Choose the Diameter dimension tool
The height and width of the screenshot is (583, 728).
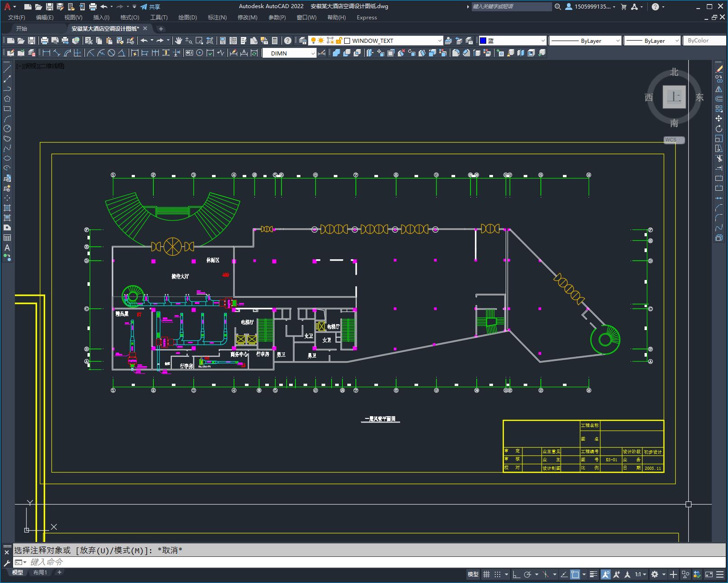pyautogui.click(x=111, y=53)
